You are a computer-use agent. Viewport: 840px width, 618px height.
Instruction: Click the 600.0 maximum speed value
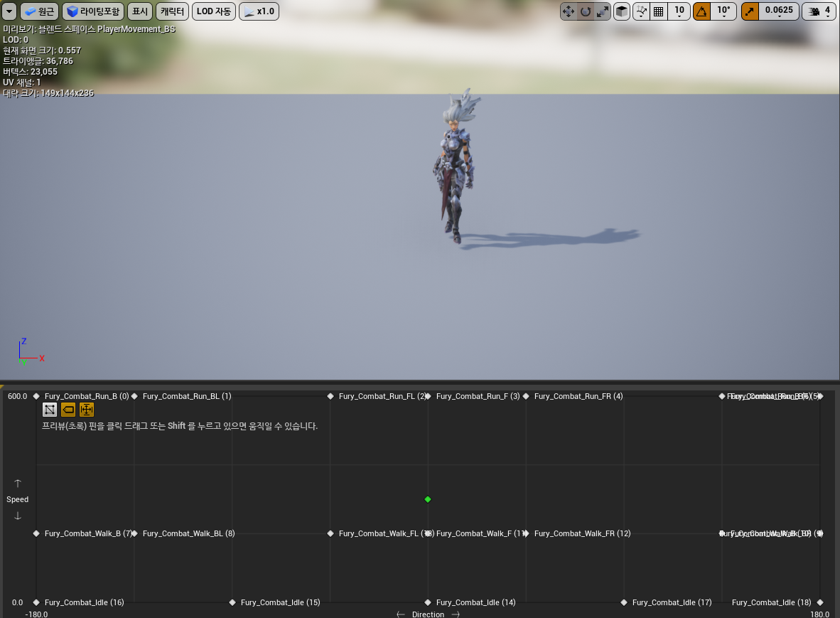(x=17, y=396)
